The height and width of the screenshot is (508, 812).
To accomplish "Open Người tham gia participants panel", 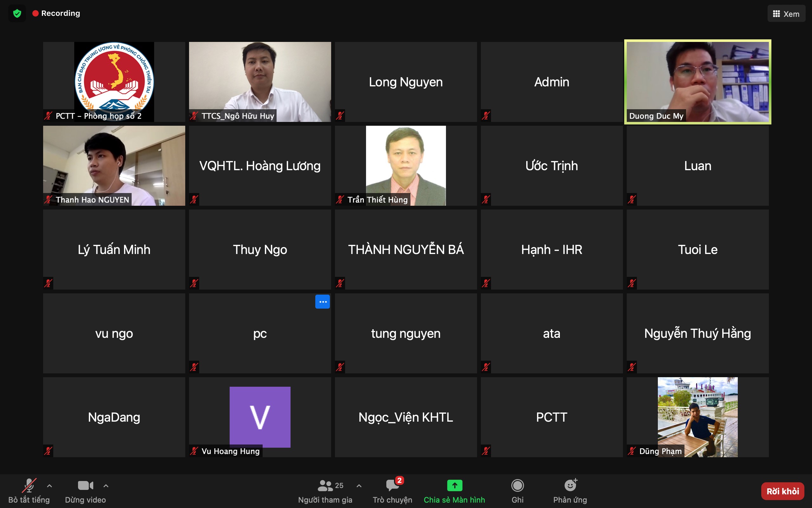I will tap(325, 491).
